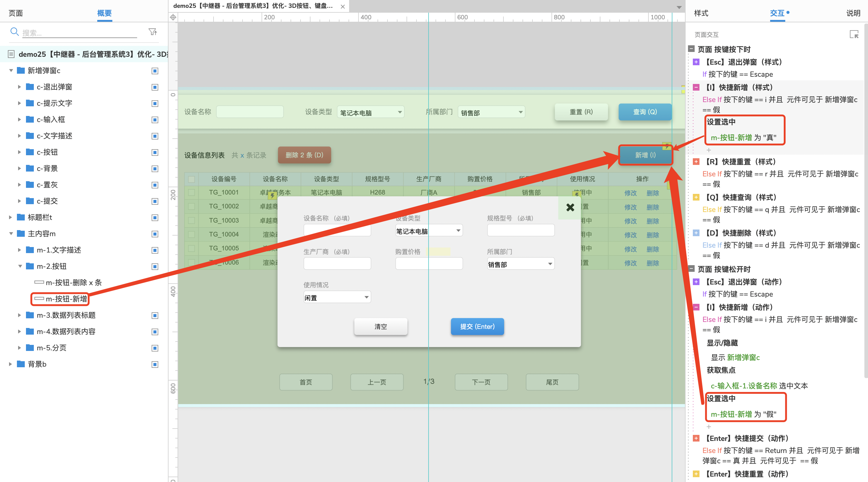The height and width of the screenshot is (482, 868).
Task: Collapse the 页面 按键按下时 event section
Action: tap(691, 49)
